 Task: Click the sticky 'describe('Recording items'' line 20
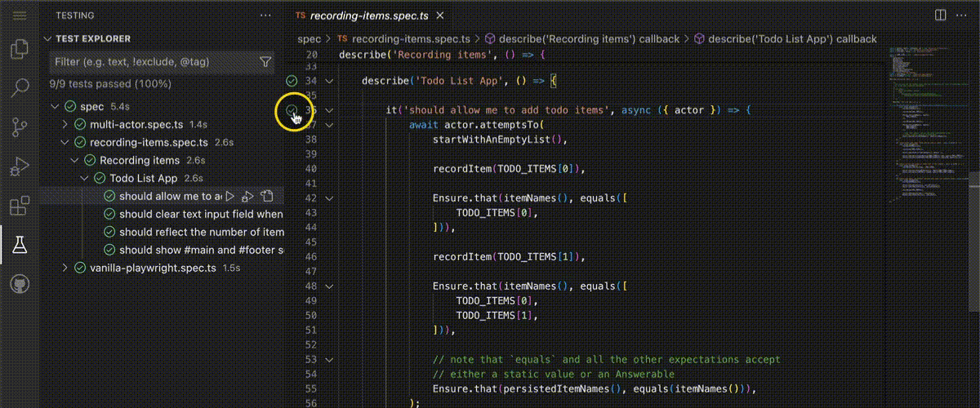(441, 55)
